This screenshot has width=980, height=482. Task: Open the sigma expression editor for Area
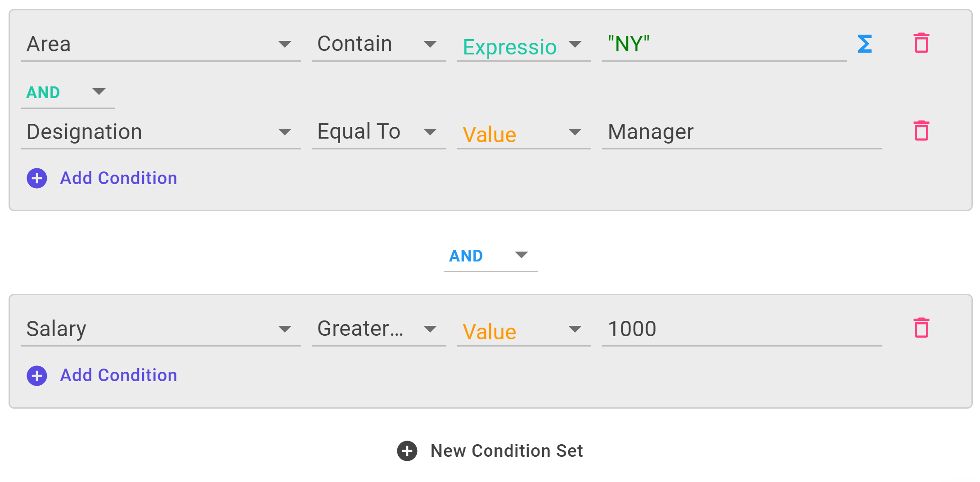pyautogui.click(x=864, y=44)
